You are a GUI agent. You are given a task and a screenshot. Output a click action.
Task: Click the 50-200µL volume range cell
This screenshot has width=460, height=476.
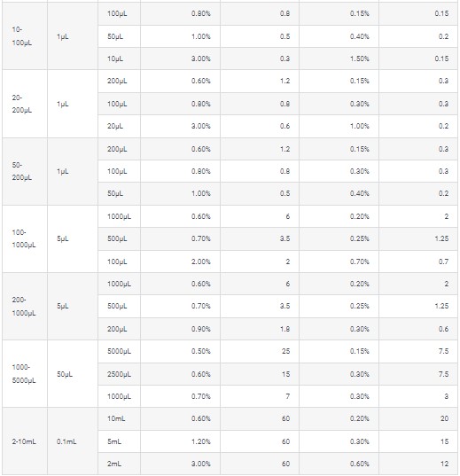[25, 171]
